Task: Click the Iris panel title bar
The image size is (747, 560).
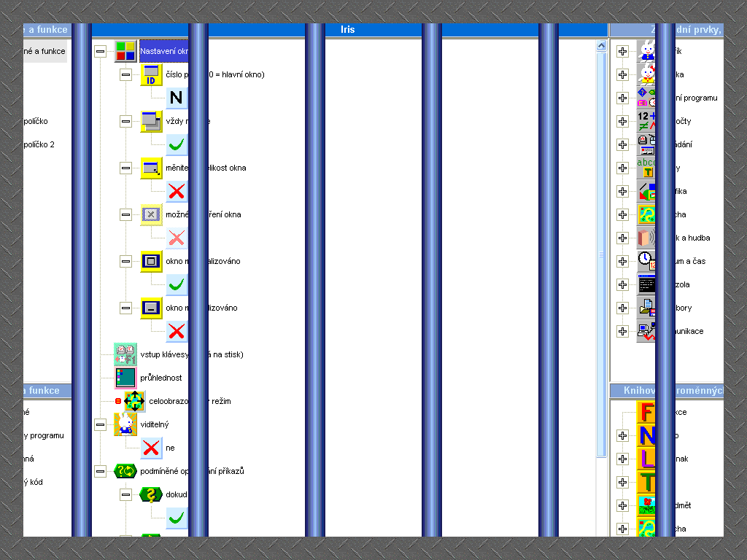Action: pos(347,30)
